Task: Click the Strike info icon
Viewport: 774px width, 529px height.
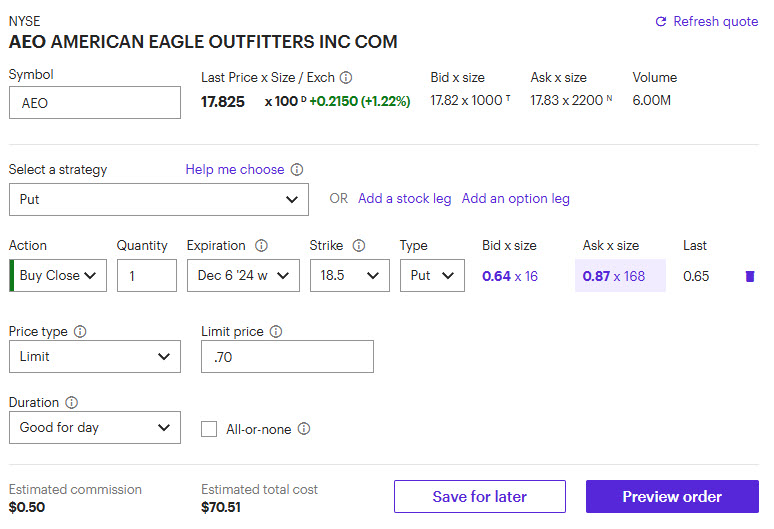Action: pos(359,246)
